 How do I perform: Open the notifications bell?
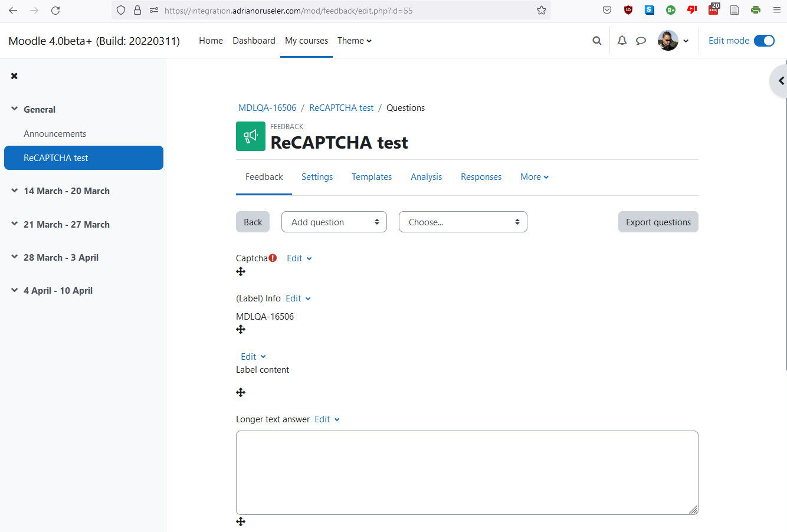pos(622,41)
